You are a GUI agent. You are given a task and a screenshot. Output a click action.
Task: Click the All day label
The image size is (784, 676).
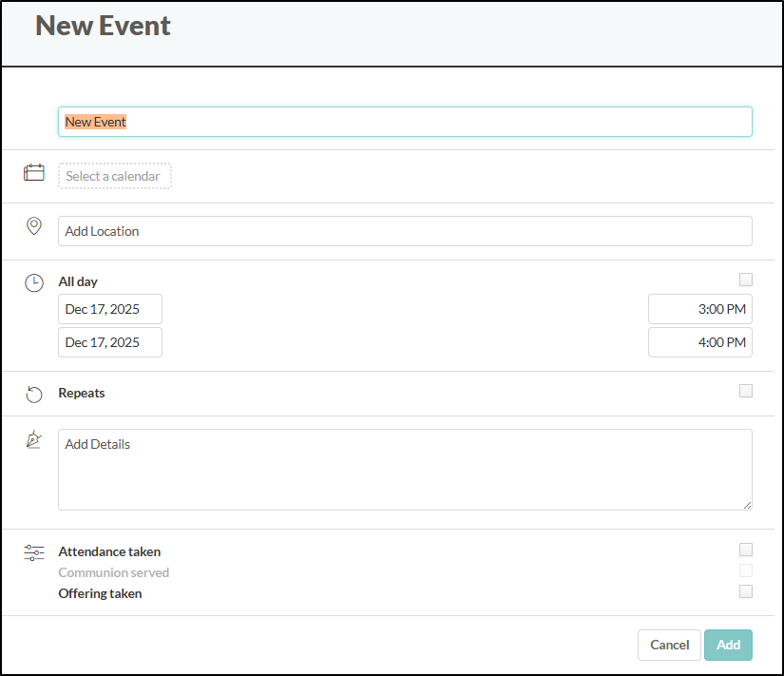click(78, 281)
